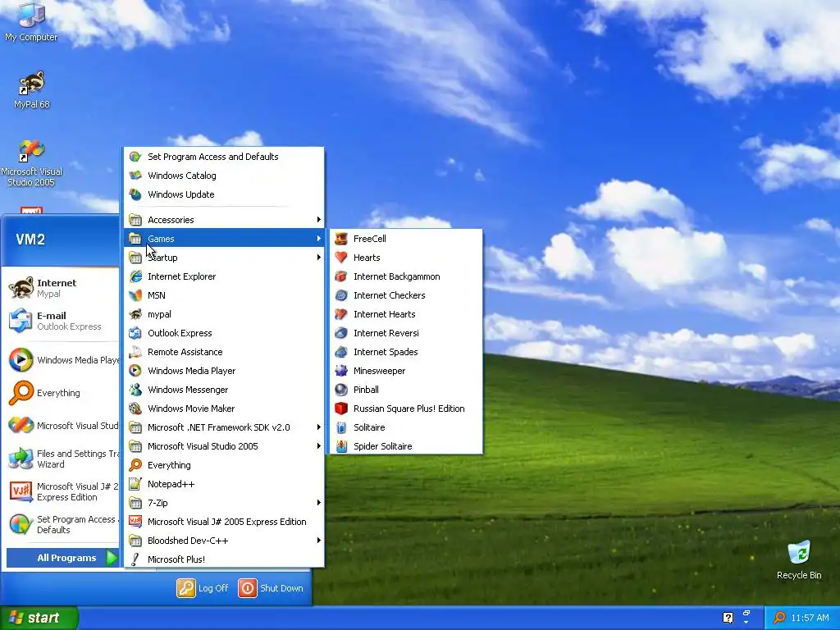The height and width of the screenshot is (630, 840).
Task: Click the Microsoft Plus! icon
Action: (135, 559)
